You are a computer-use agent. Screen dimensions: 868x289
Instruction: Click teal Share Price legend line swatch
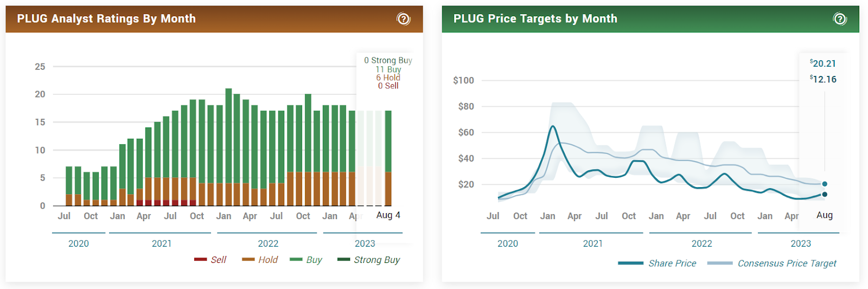pos(631,263)
